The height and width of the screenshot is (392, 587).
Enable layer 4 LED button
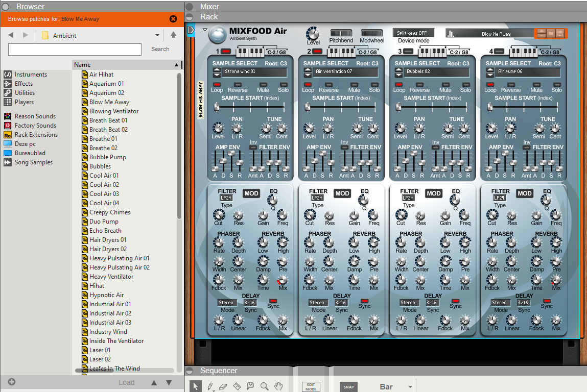(499, 51)
